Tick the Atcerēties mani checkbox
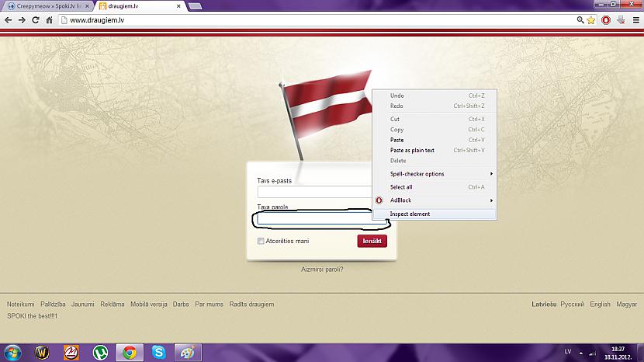 [x=261, y=241]
